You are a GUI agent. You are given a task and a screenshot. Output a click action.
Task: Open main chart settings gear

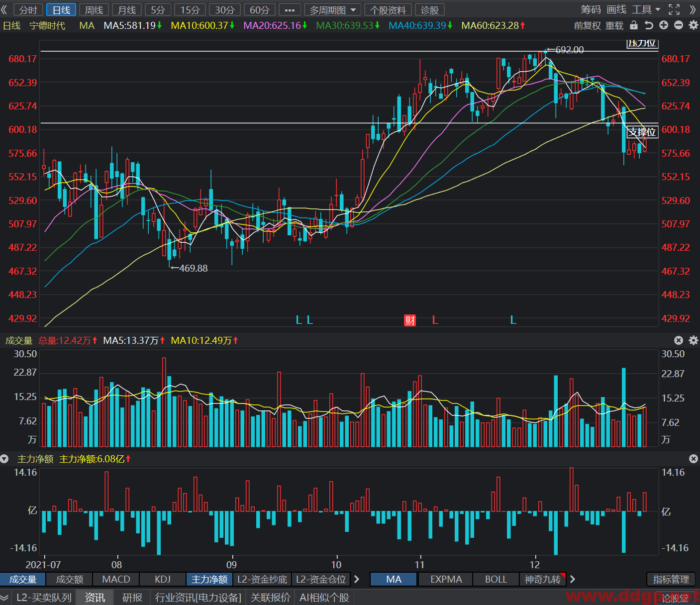(694, 25)
